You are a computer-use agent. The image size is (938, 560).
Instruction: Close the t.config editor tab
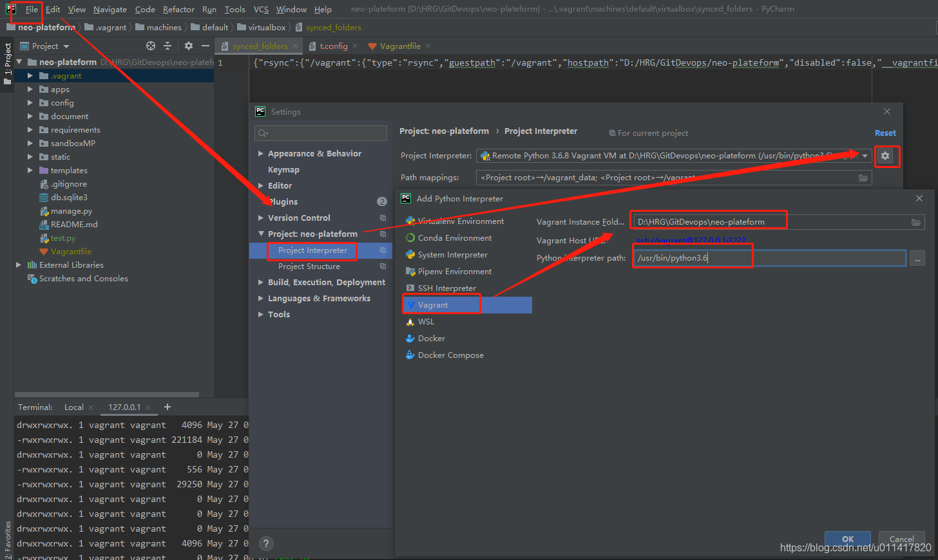355,46
